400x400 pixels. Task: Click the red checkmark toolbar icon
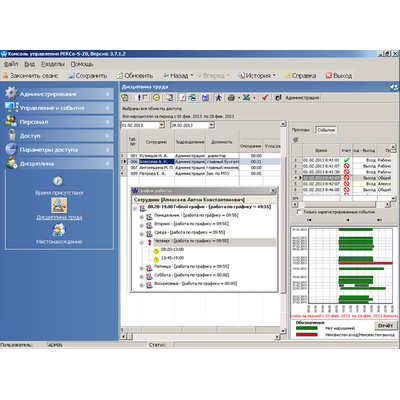coord(265,98)
